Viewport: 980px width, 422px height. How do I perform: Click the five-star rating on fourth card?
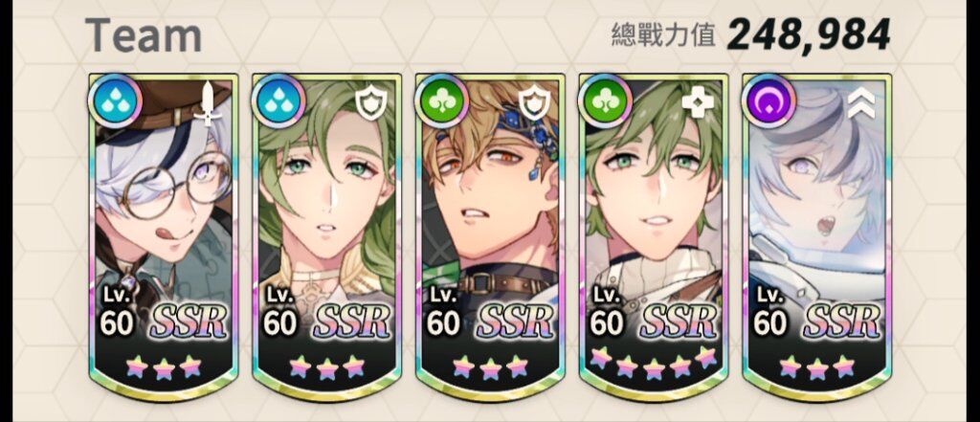[x=653, y=362]
